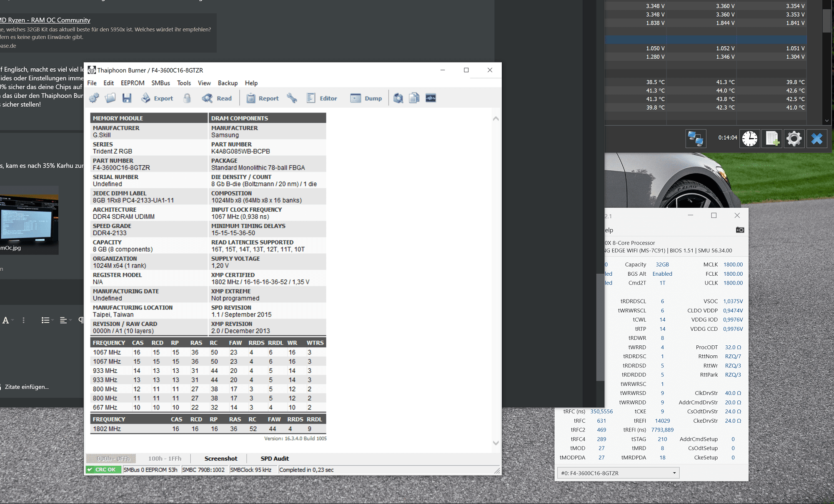Click the MCLK value 1800.00 in ZenTimings
The image size is (834, 504).
click(733, 264)
